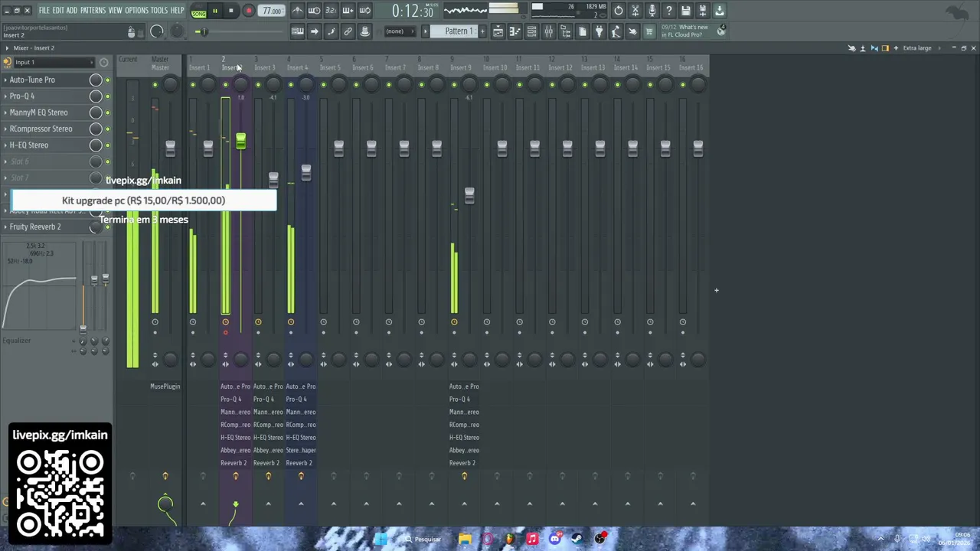The height and width of the screenshot is (551, 980).
Task: Enable the countdown 3.2.1 icon
Action: coord(331,11)
